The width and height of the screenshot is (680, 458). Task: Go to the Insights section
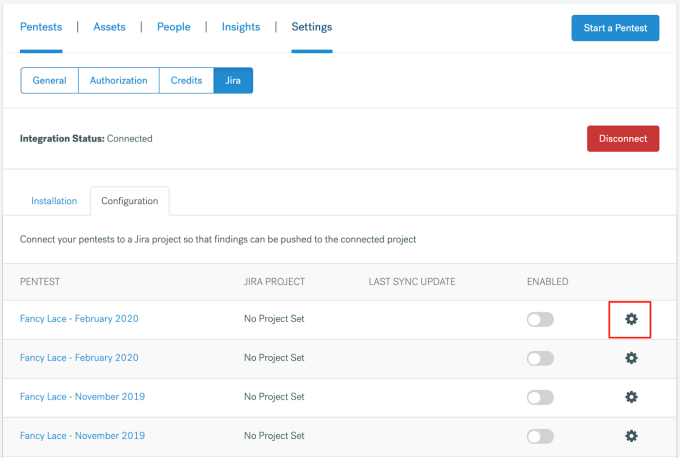point(241,27)
